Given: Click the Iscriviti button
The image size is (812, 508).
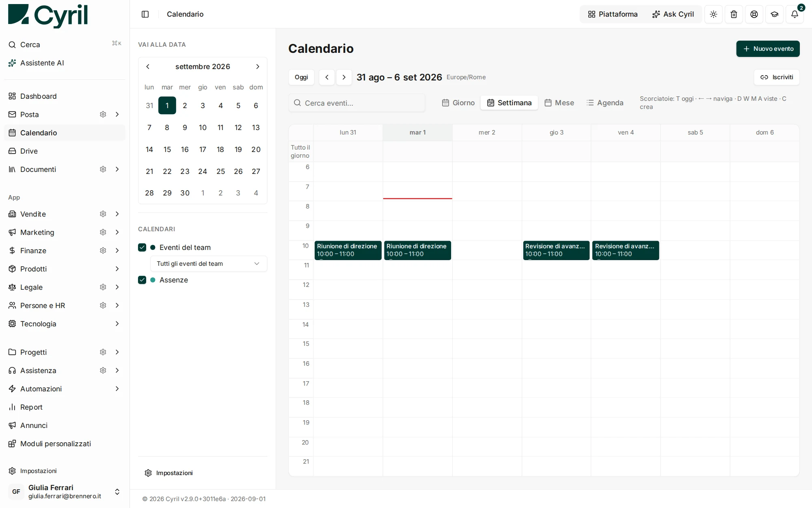Looking at the screenshot, I should pyautogui.click(x=777, y=77).
